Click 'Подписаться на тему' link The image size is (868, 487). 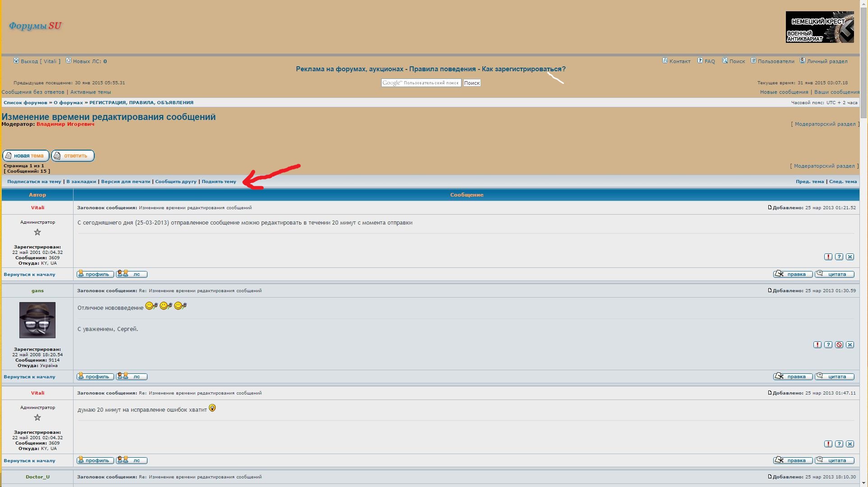coord(34,182)
